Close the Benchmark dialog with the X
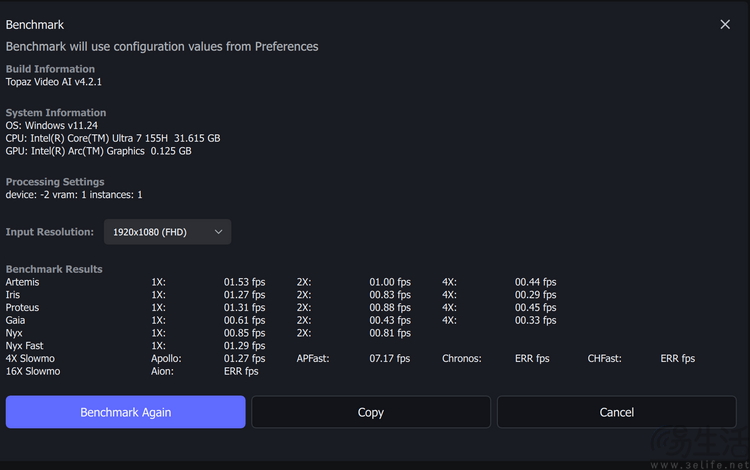The width and height of the screenshot is (750, 470). 725,24
